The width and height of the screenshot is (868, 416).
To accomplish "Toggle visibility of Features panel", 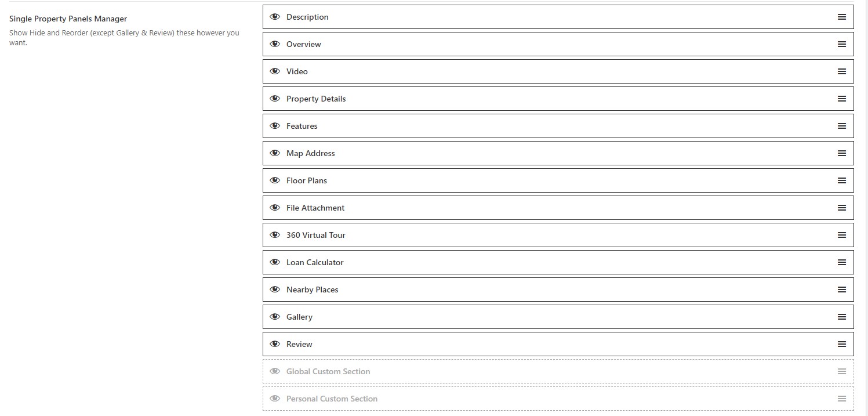I will [275, 126].
